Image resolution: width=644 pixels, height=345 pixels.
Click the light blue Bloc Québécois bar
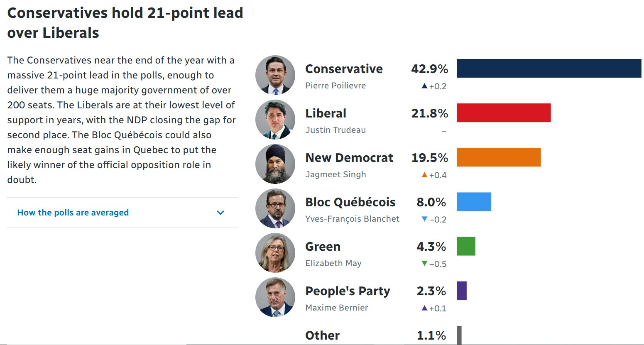click(474, 202)
